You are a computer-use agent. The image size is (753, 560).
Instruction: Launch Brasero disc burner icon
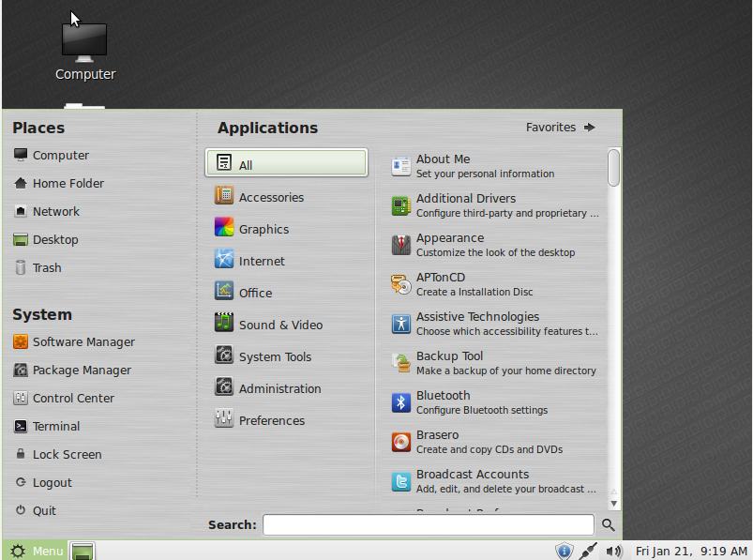(x=401, y=442)
